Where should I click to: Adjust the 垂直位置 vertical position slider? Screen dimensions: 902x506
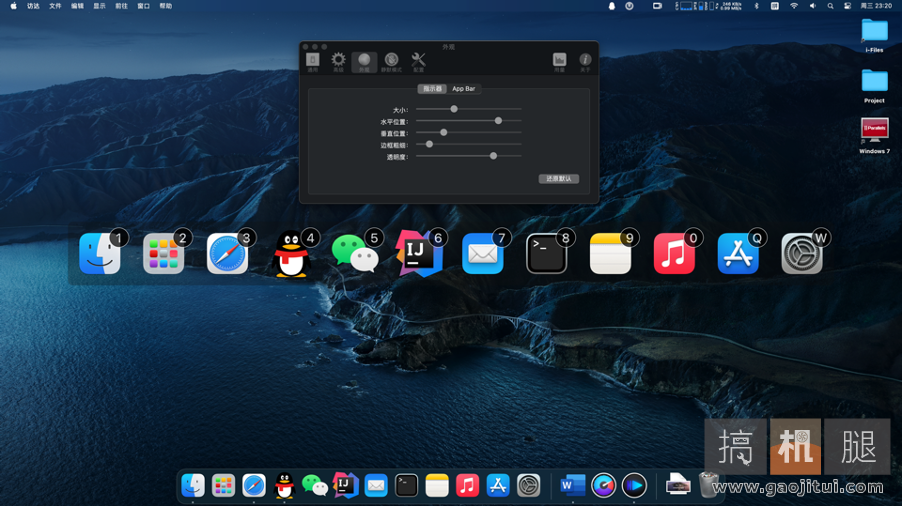point(469,133)
